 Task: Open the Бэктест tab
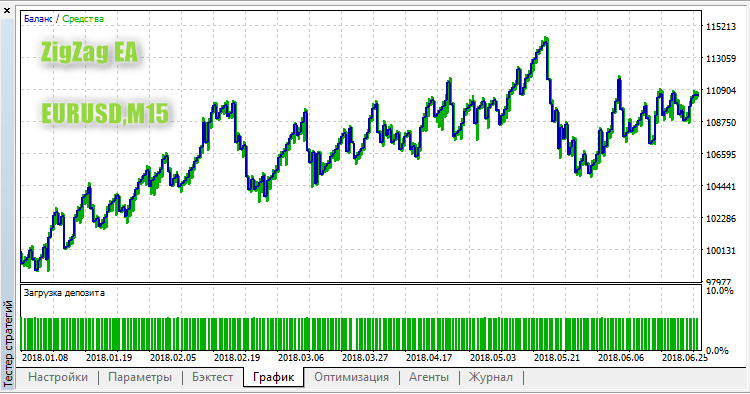[x=212, y=377]
